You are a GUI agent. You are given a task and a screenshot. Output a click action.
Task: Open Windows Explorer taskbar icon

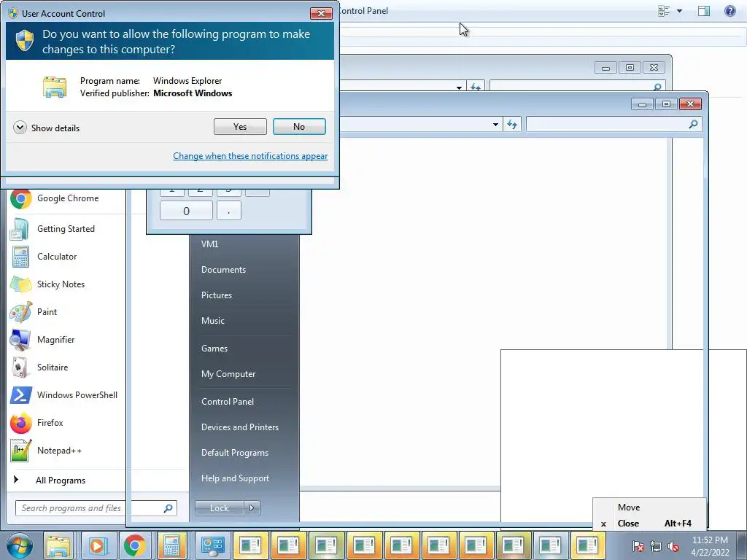point(58,545)
